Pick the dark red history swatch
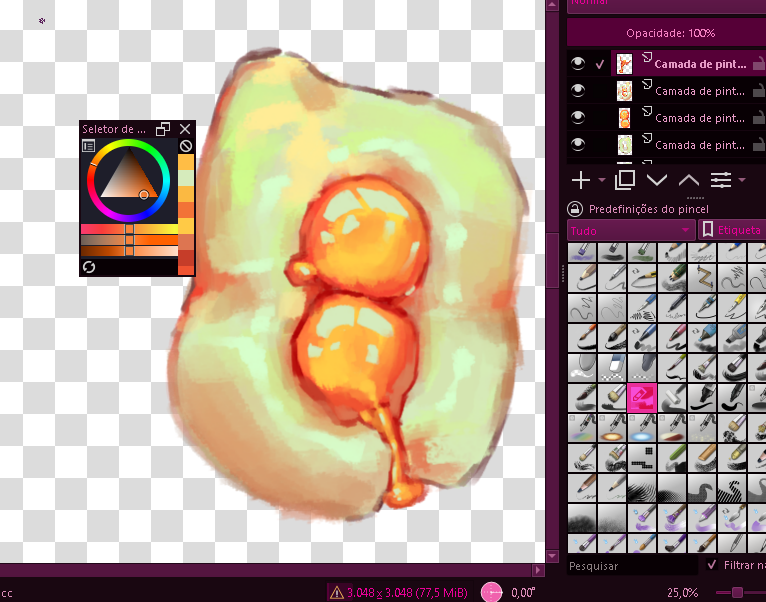Image resolution: width=766 pixels, height=602 pixels. click(x=186, y=258)
